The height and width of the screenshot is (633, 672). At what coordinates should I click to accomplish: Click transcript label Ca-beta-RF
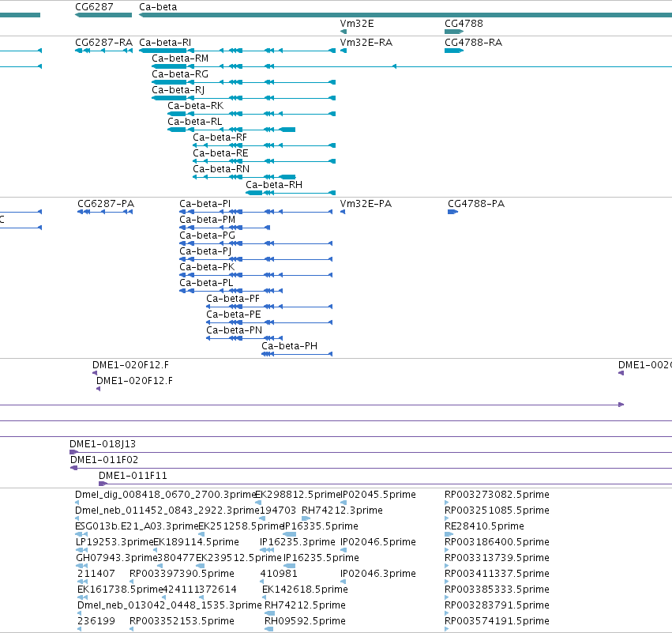(x=220, y=138)
